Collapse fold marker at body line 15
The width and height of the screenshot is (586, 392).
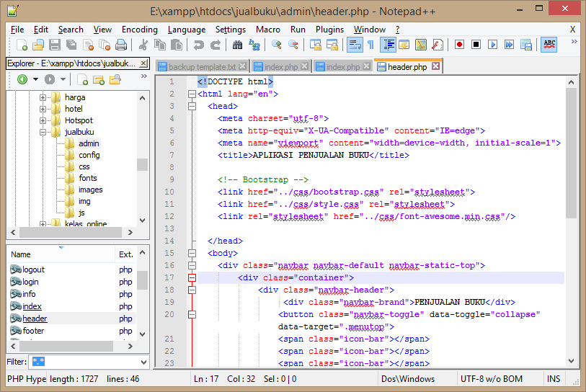click(x=192, y=253)
